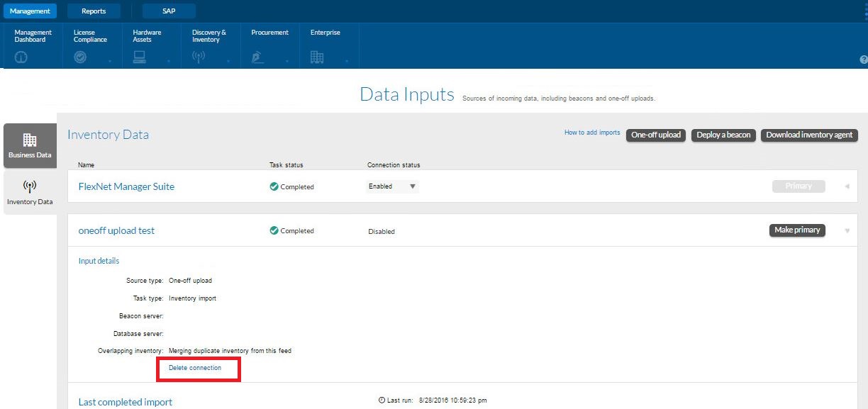The width and height of the screenshot is (868, 409).
Task: Expand the Procurement menu arrow
Action: [x=287, y=62]
